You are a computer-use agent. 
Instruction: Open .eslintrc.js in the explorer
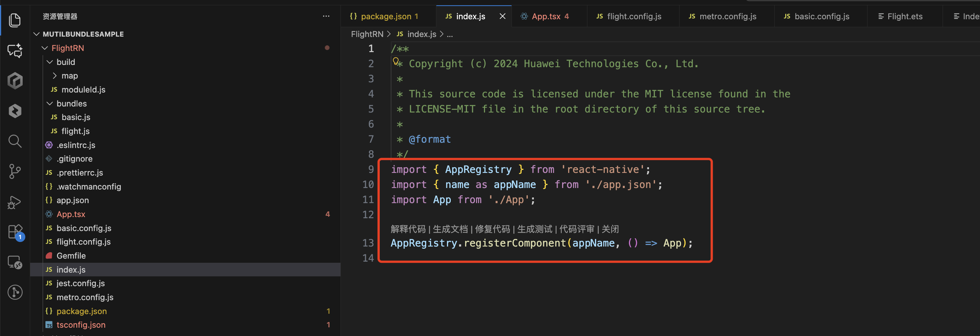(x=76, y=145)
